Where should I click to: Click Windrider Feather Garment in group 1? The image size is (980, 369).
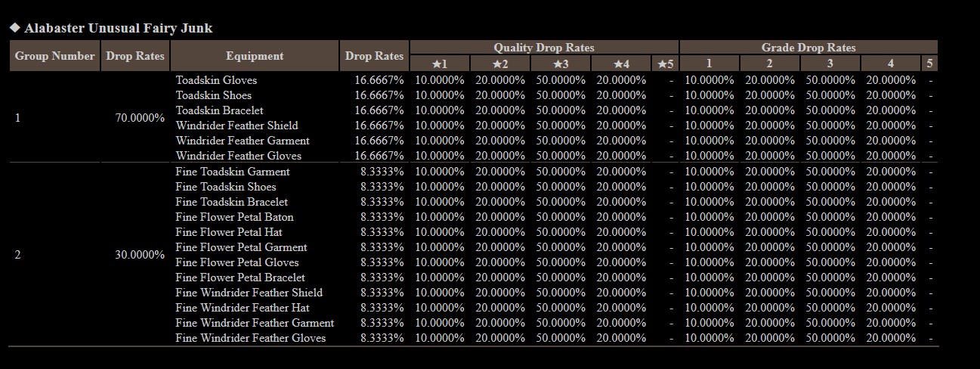click(243, 141)
